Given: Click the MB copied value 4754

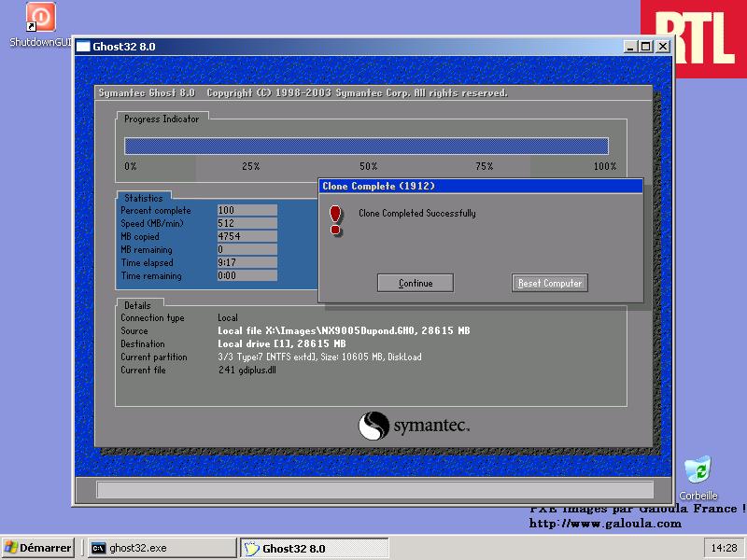Looking at the screenshot, I should pyautogui.click(x=247, y=236).
